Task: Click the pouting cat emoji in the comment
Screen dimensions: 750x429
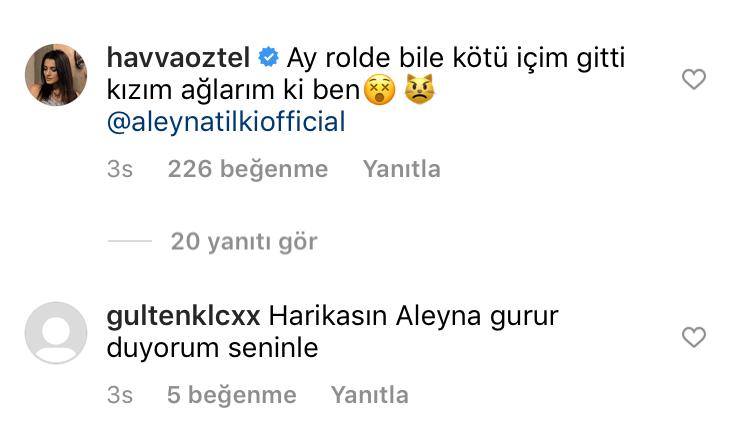Action: (x=419, y=89)
